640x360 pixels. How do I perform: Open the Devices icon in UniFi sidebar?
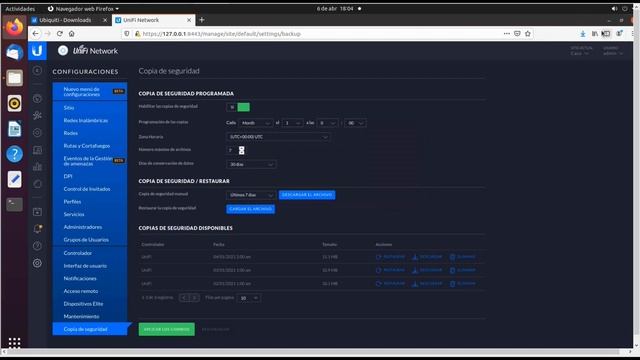[x=37, y=150]
